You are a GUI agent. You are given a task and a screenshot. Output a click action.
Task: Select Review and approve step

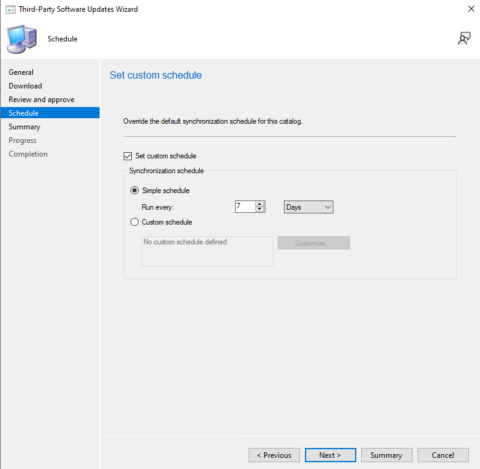(x=41, y=100)
